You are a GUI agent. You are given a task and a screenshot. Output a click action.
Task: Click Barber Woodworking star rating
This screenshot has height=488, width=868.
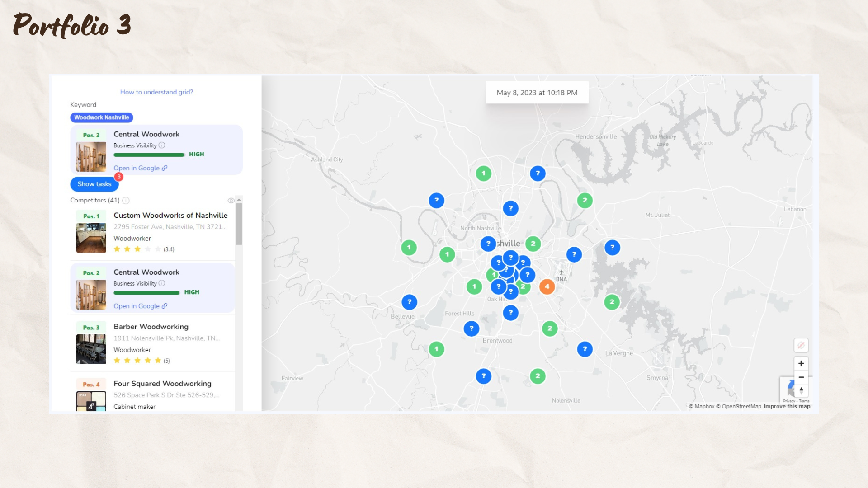coord(137,361)
